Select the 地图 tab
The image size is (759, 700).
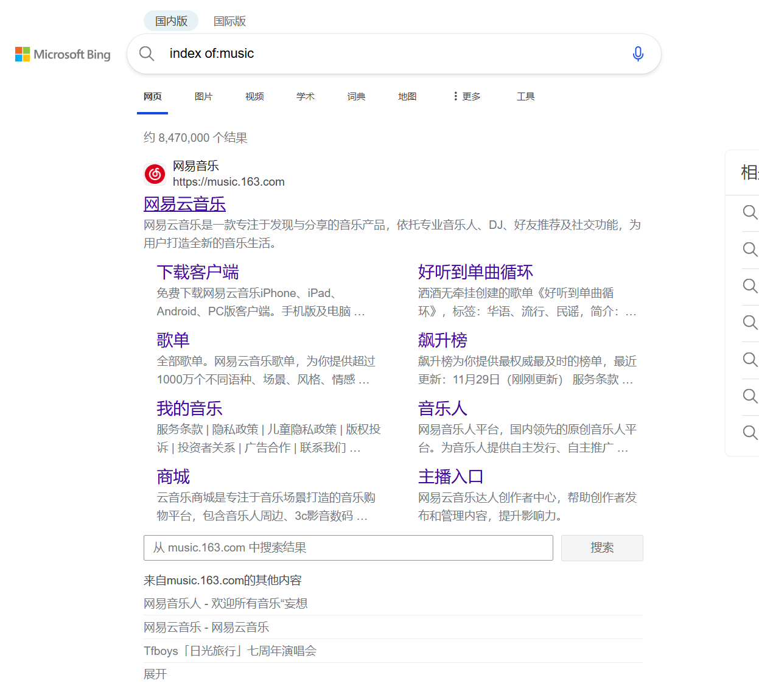click(x=407, y=96)
